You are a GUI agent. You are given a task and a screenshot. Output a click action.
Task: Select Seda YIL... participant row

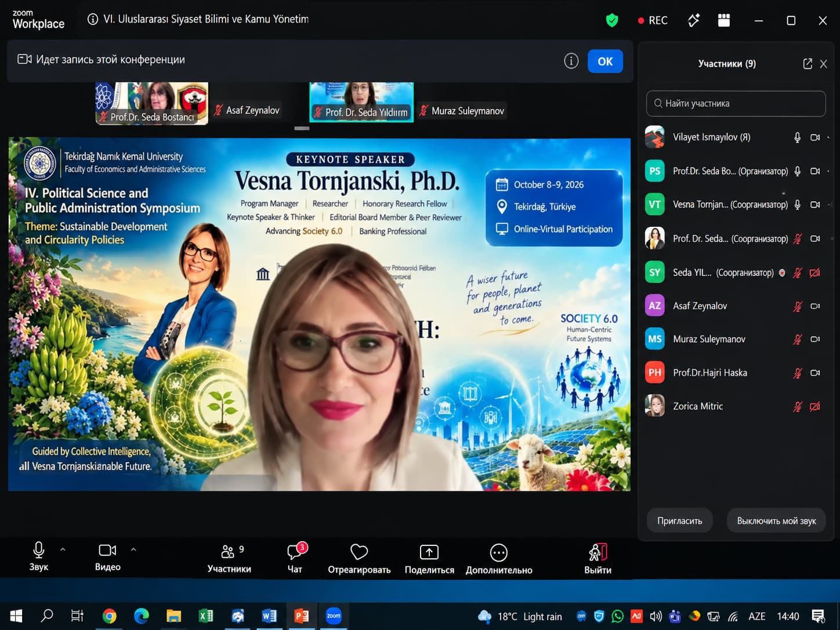[736, 272]
